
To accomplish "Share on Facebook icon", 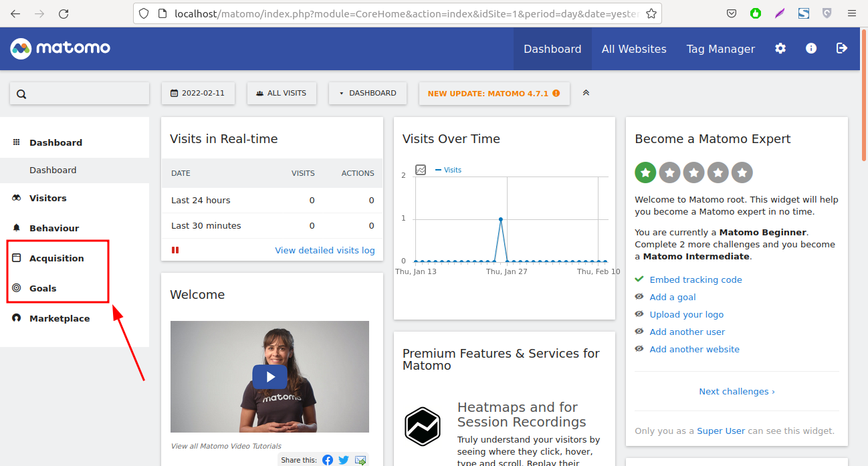I will tap(328, 460).
